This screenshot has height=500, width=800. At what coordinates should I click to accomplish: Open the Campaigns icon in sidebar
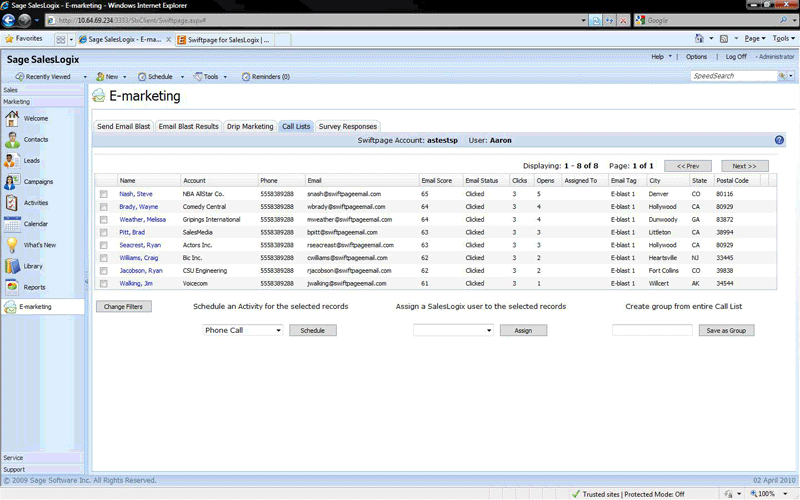tap(12, 182)
